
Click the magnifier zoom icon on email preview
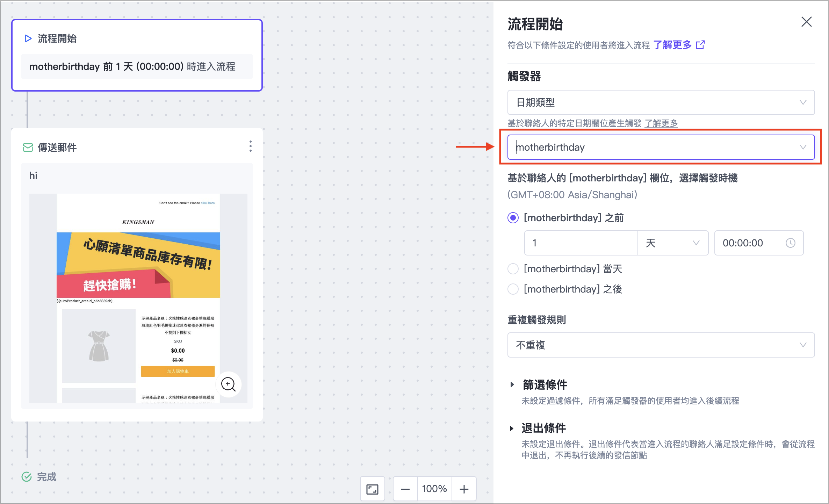(228, 384)
